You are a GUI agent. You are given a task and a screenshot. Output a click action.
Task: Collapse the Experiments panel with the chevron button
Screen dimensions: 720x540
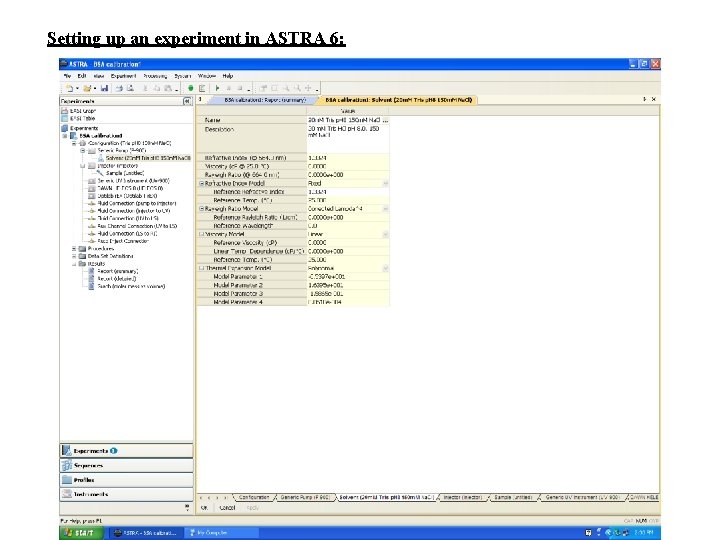(x=187, y=101)
